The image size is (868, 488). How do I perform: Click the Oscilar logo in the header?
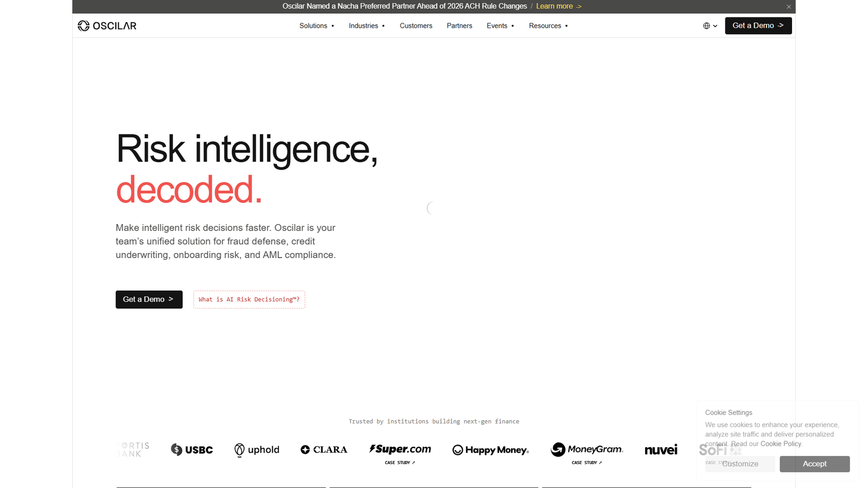tap(107, 25)
